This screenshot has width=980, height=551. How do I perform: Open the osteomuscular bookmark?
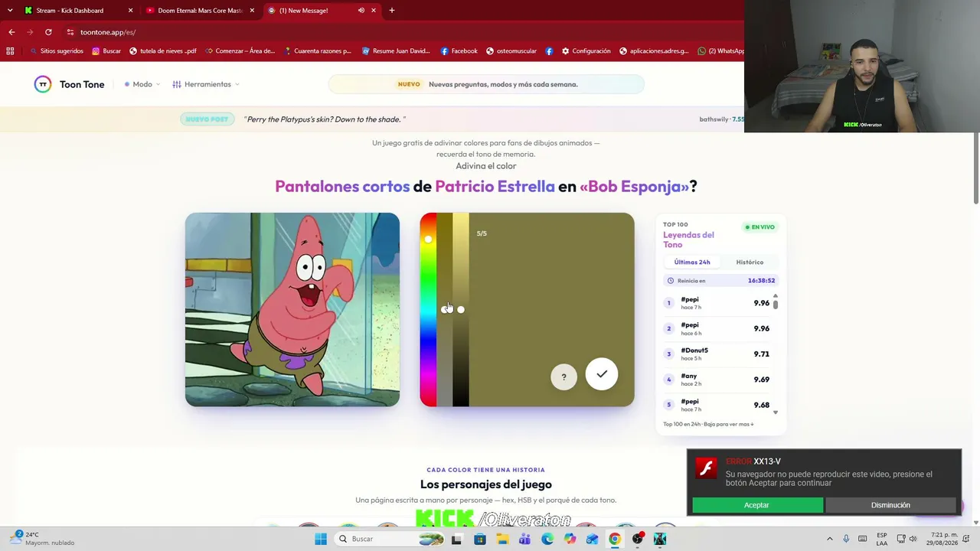pyautogui.click(x=511, y=51)
